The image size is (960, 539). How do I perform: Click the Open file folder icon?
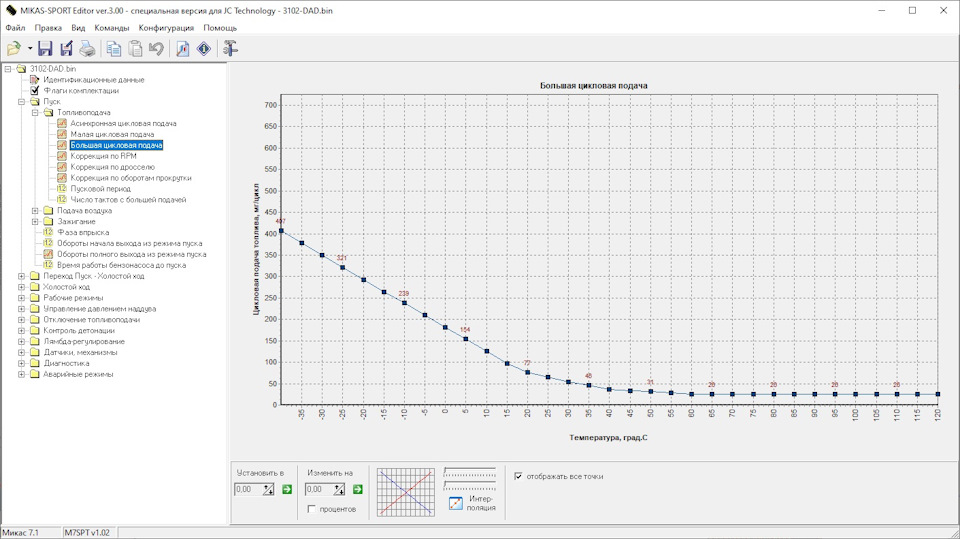click(x=13, y=48)
